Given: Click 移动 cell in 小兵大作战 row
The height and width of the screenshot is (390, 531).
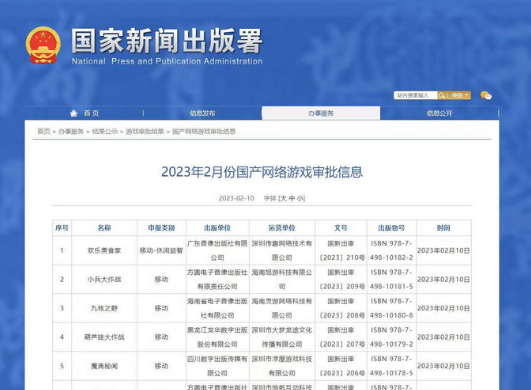Looking at the screenshot, I should click(x=161, y=279).
